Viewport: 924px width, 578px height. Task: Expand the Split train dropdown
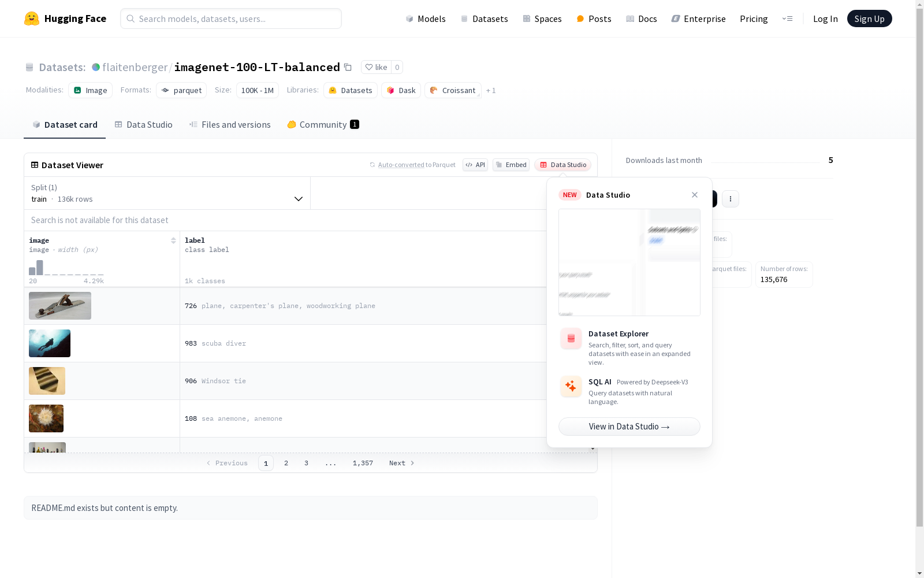(x=167, y=193)
